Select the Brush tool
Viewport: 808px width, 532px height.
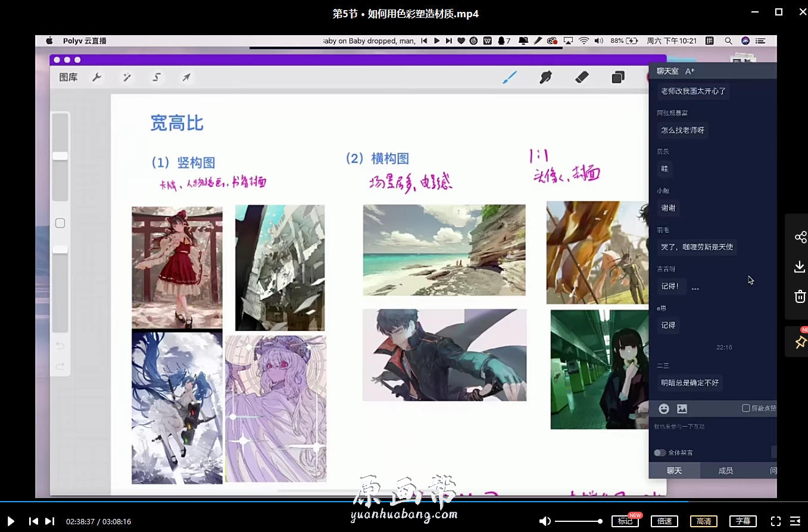(x=509, y=77)
